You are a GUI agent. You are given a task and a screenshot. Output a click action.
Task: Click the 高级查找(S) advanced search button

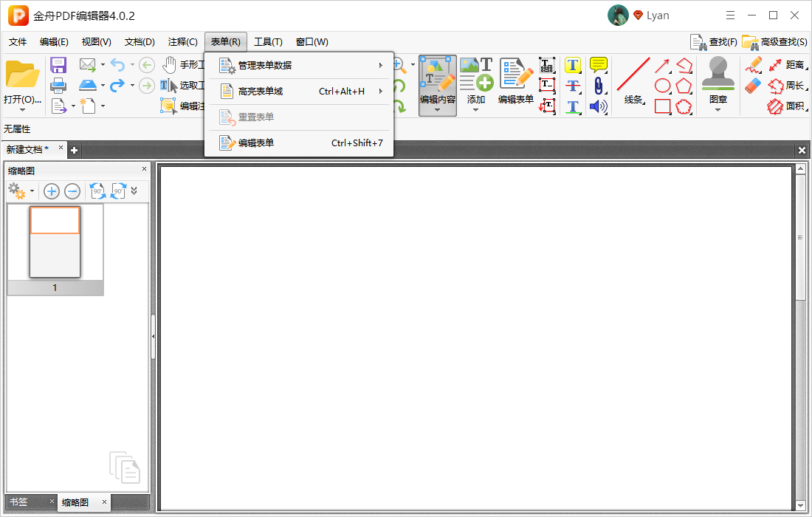point(774,42)
